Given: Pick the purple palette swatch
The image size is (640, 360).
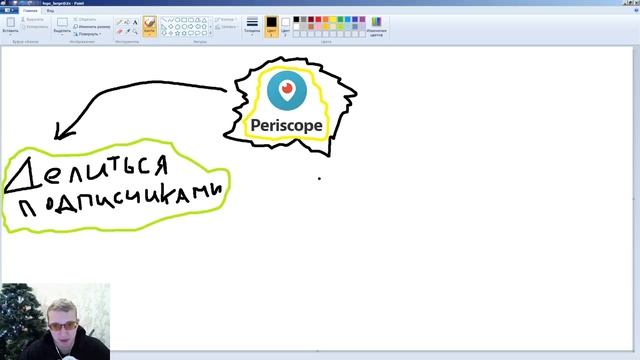Looking at the screenshot, I should pyautogui.click(x=362, y=19).
